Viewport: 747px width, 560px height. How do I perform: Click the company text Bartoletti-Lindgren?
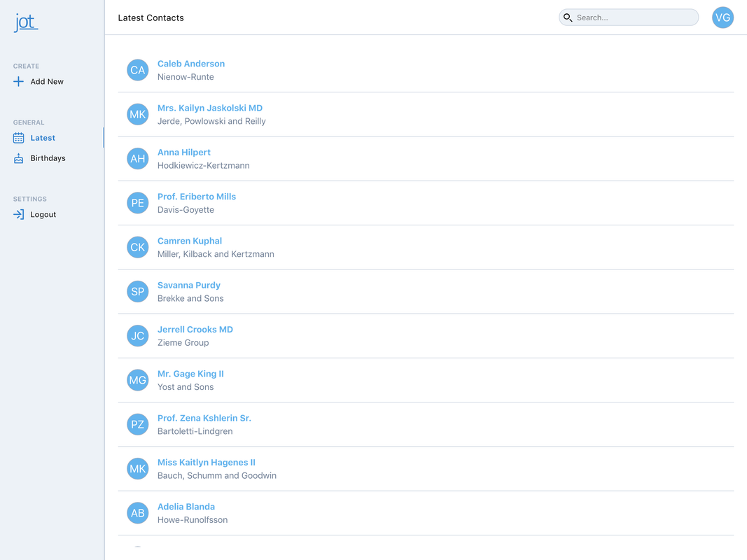click(x=195, y=431)
